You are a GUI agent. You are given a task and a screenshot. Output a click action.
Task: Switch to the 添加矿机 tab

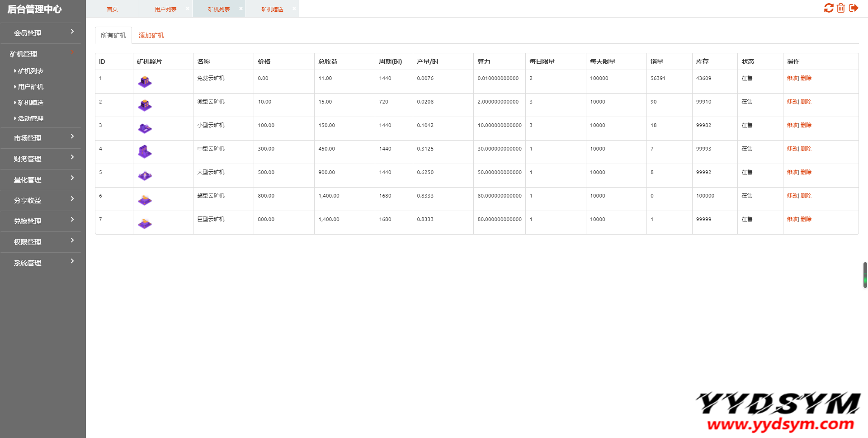[151, 35]
